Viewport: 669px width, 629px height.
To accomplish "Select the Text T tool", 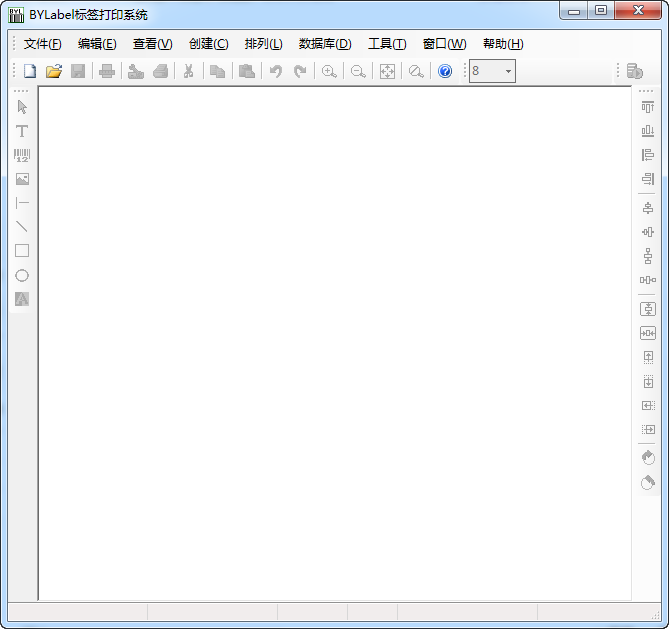I will click(22, 131).
